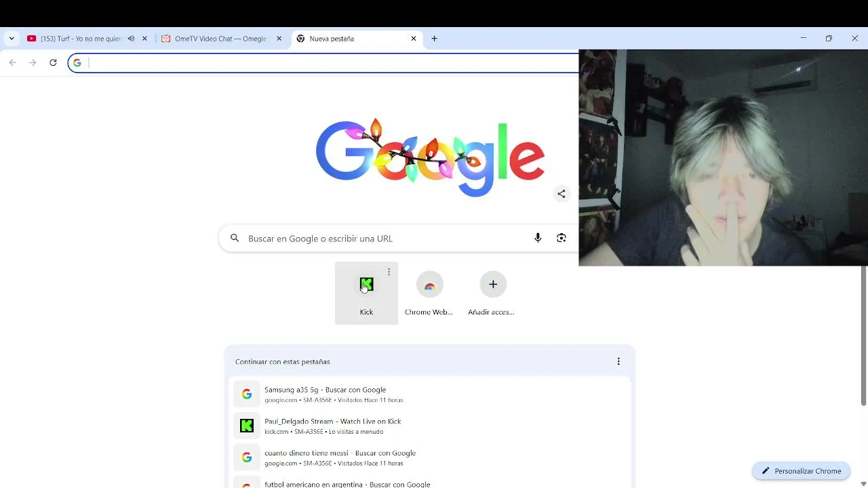Reload the page

[53, 62]
